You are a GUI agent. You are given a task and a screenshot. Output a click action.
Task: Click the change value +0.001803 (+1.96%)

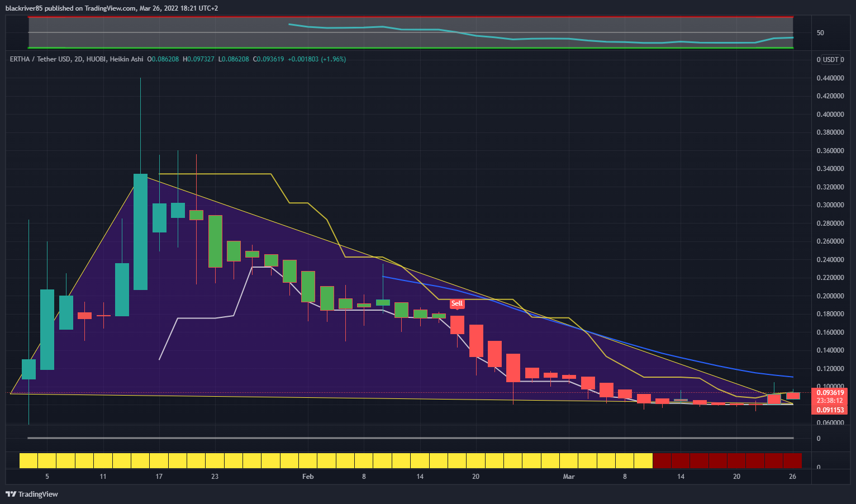[317, 59]
